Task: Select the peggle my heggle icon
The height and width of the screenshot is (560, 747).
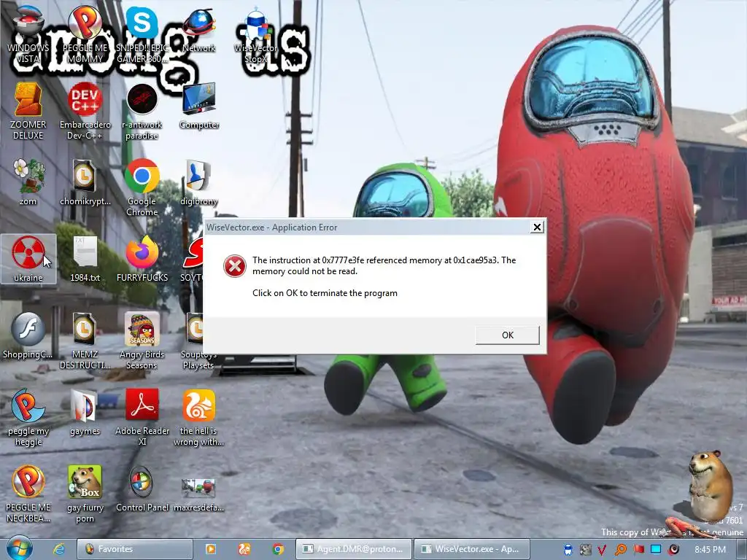Action: point(28,417)
